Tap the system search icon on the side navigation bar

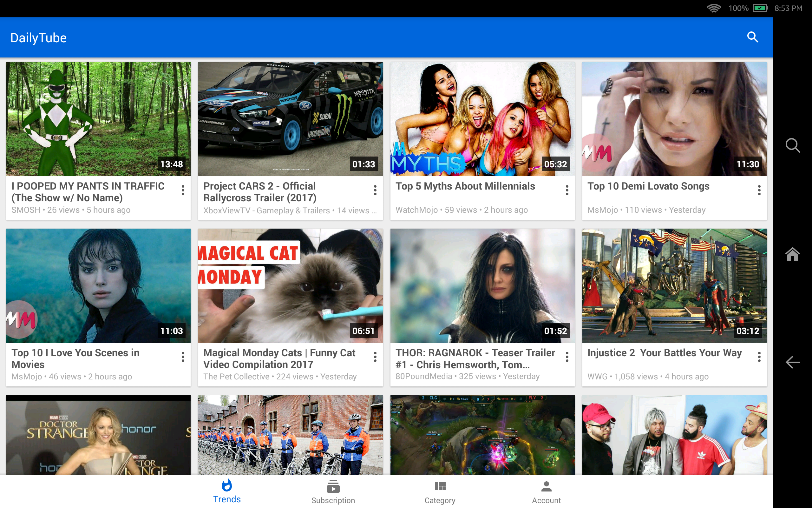coord(793,145)
